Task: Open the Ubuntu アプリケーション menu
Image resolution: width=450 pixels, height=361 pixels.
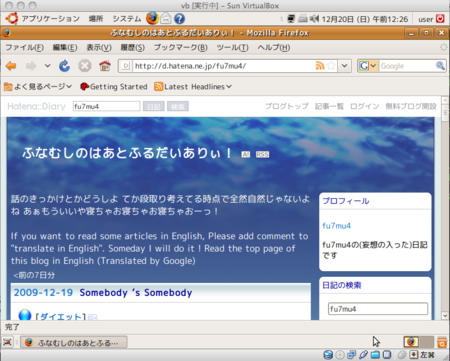Action: pos(43,19)
